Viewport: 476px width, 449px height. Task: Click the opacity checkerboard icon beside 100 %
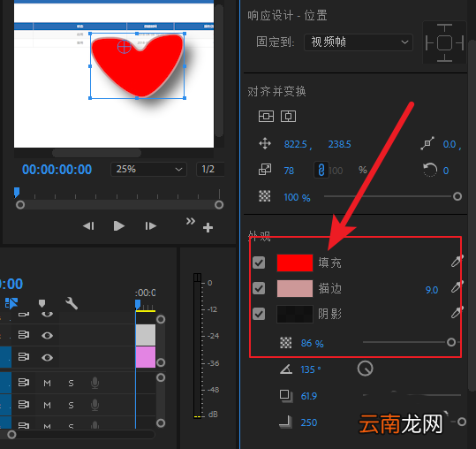coord(264,196)
